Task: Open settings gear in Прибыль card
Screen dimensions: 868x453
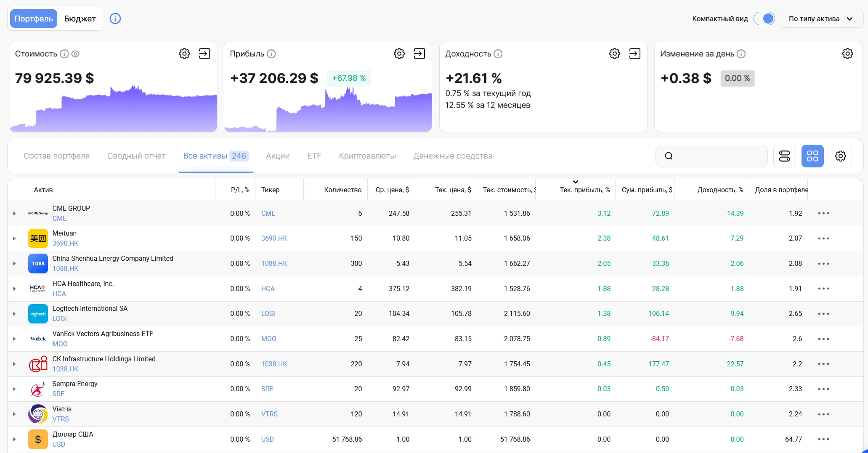Action: pyautogui.click(x=399, y=54)
